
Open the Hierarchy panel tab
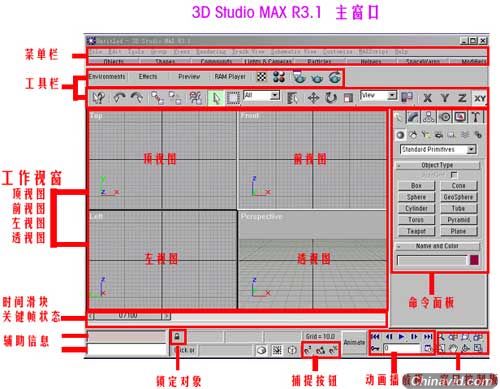pos(429,117)
